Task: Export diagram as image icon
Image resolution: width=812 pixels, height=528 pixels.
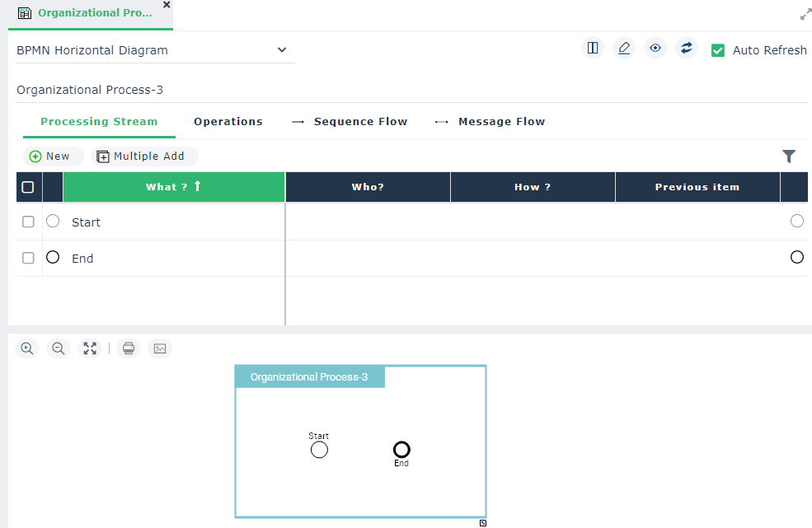Action: click(160, 348)
